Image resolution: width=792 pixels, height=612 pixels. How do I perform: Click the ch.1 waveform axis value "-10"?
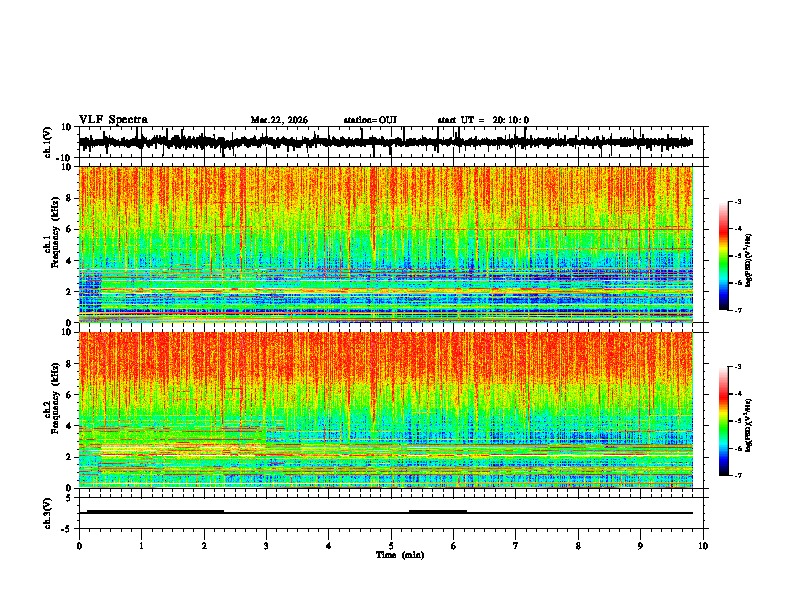coord(65,158)
